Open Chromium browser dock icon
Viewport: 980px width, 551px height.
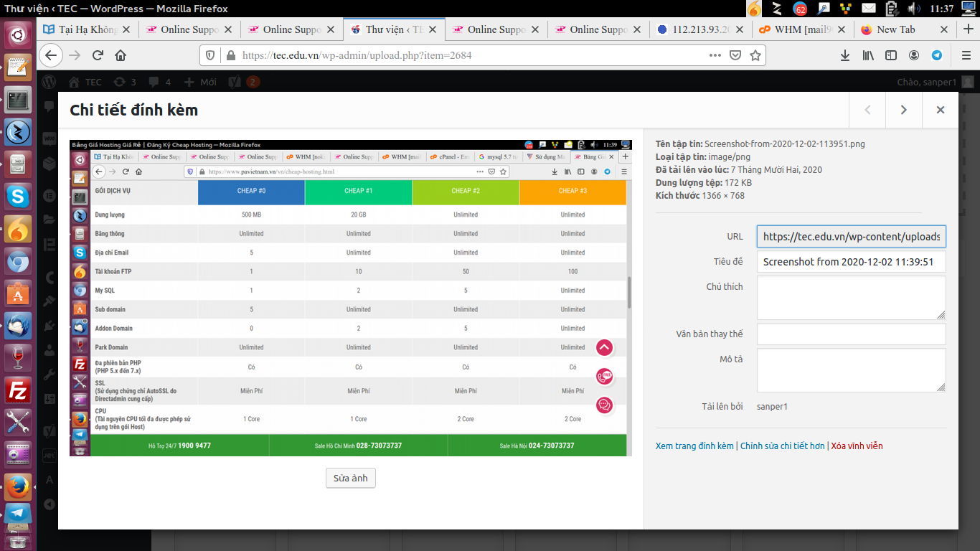pos(18,261)
